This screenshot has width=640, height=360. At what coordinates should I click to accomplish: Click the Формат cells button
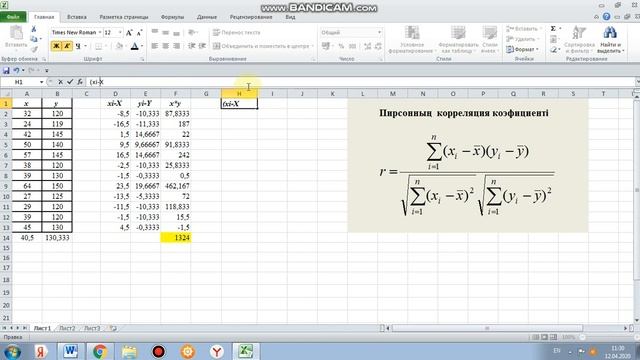tap(522, 49)
